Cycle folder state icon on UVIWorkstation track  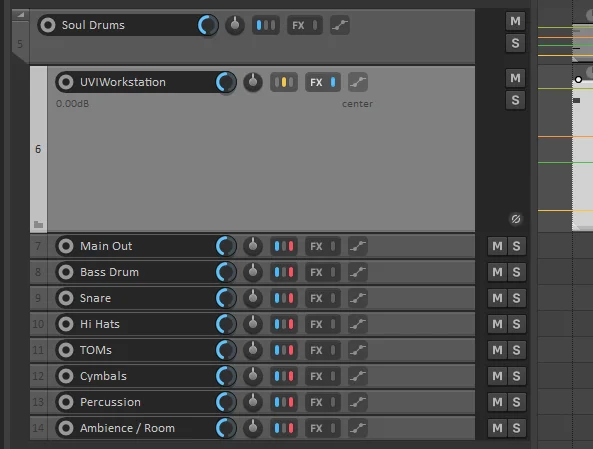point(38,225)
